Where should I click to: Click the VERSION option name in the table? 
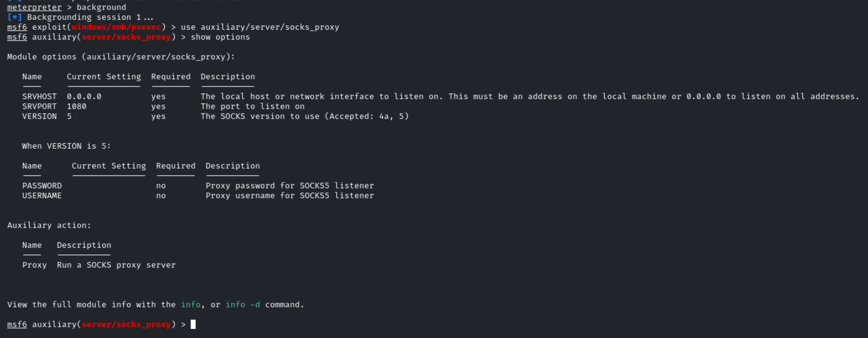pyautogui.click(x=39, y=116)
